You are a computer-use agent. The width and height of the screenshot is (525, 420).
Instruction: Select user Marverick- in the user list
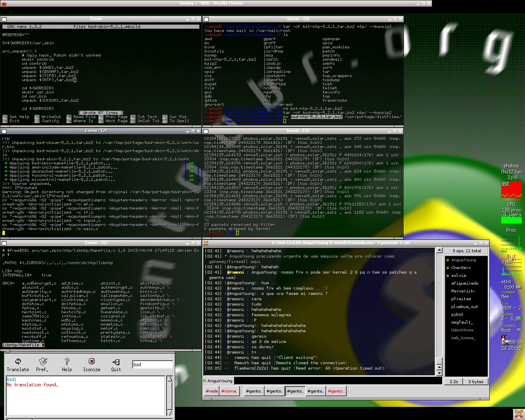[463, 291]
